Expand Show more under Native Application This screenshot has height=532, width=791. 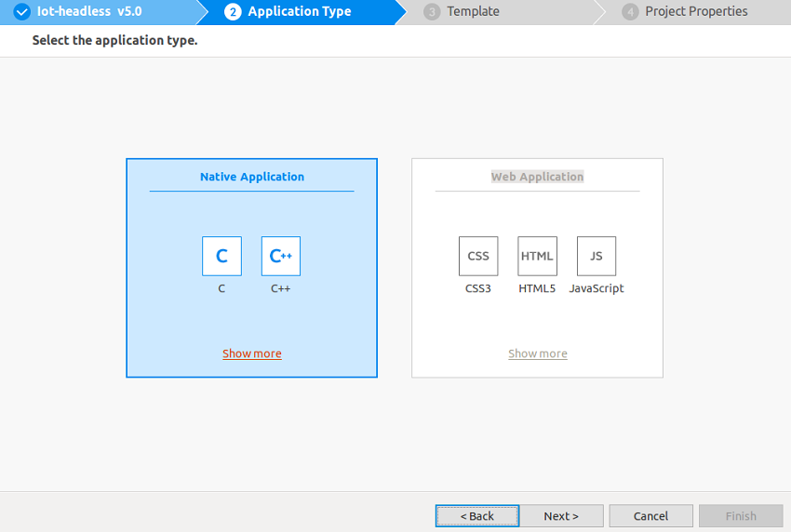[x=251, y=353]
